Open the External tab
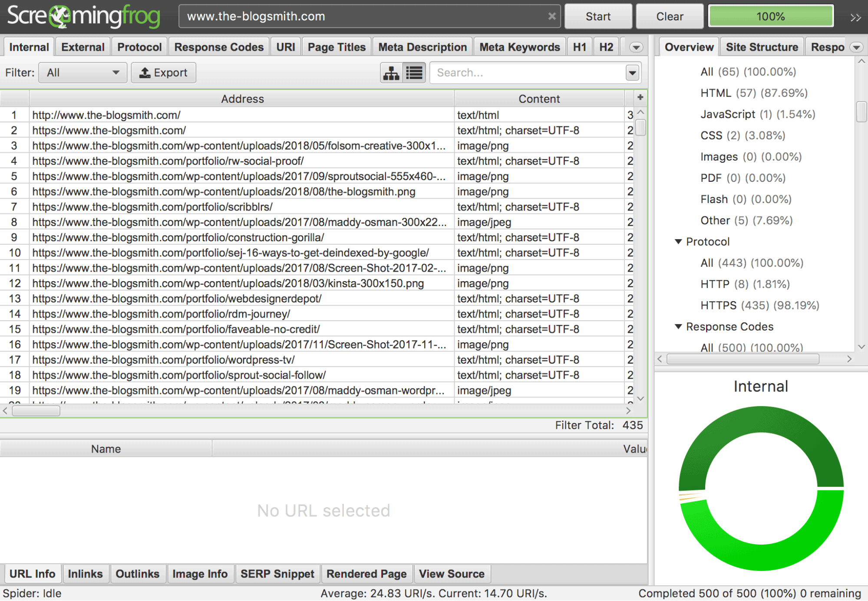The width and height of the screenshot is (868, 601). (83, 47)
